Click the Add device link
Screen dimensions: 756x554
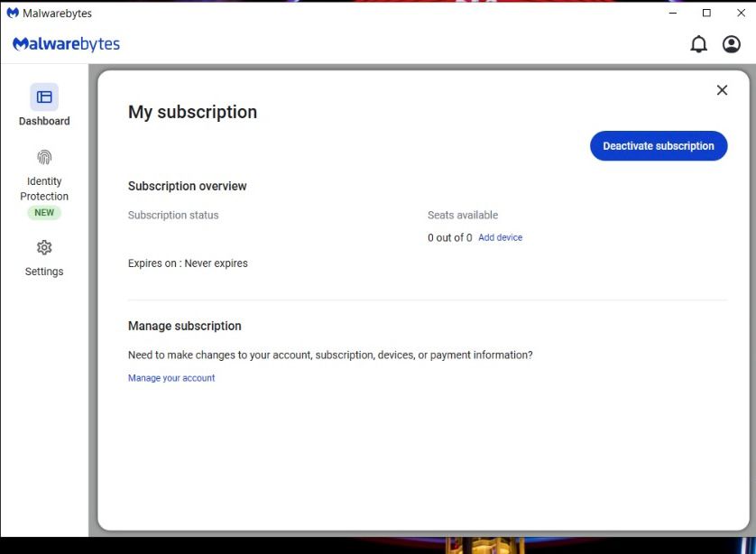[500, 237]
